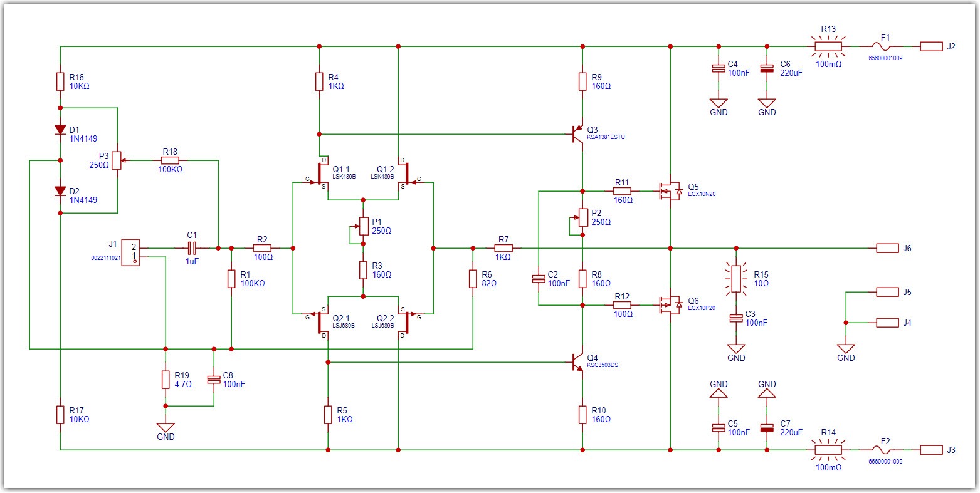Select the 10Ω value of R15
The height and width of the screenshot is (493, 980).
[760, 283]
